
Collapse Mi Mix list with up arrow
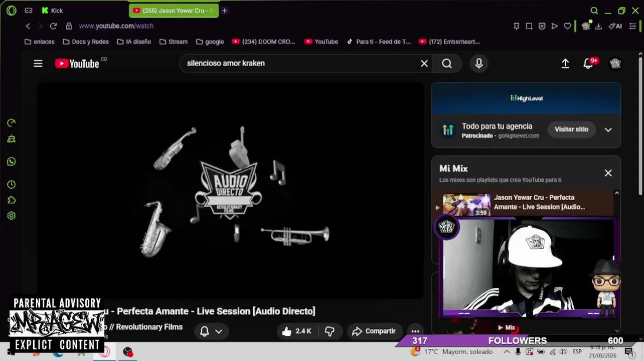pyautogui.click(x=617, y=193)
